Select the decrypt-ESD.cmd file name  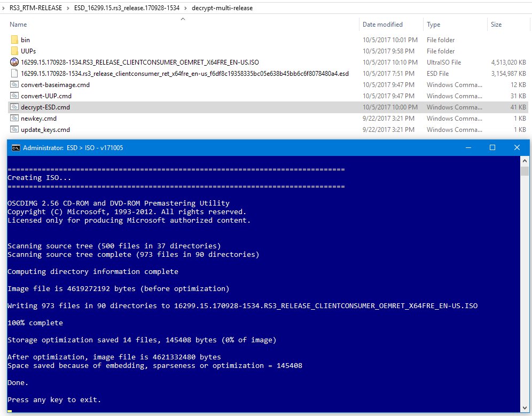[45, 107]
